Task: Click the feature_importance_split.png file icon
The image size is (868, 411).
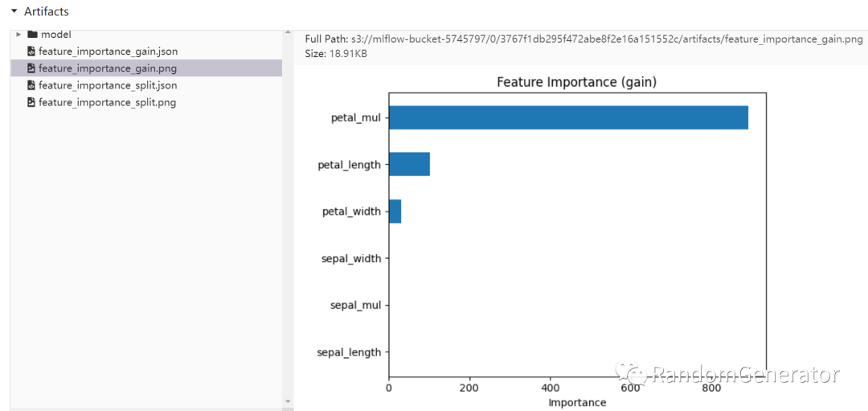Action: [x=31, y=102]
